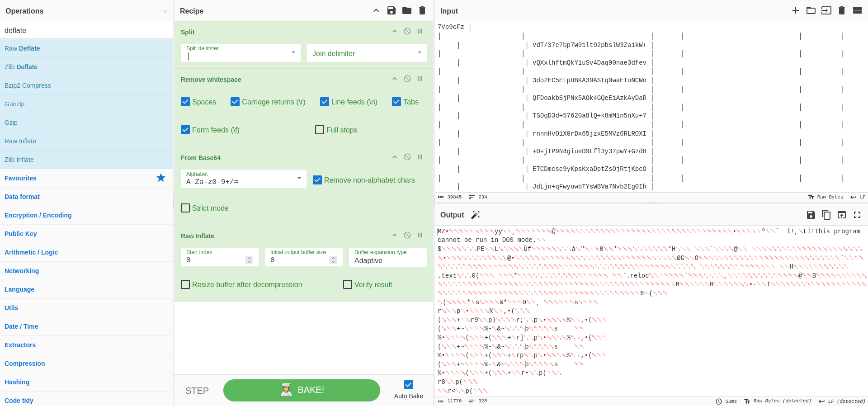868x406 pixels.
Task: Clear the recipe with the trash icon
Action: pos(422,10)
